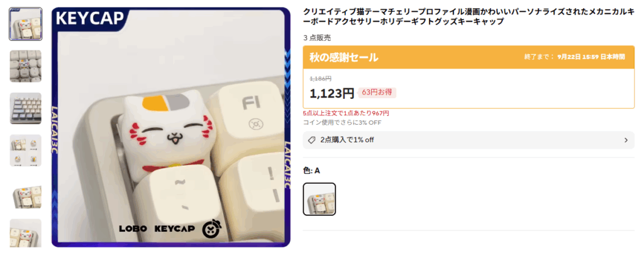
Task: Click the round cat logo in image
Action: point(213,229)
